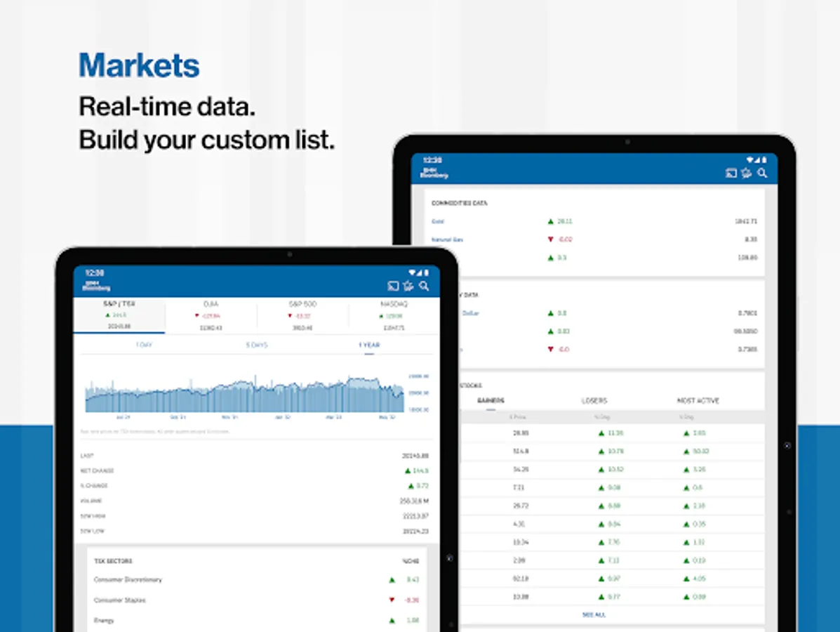Click the Markets headline text
The height and width of the screenshot is (632, 840).
[x=139, y=65]
